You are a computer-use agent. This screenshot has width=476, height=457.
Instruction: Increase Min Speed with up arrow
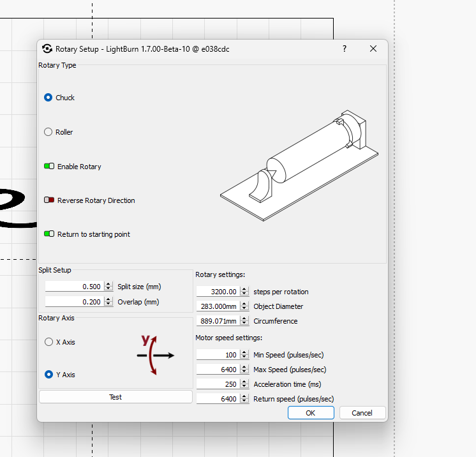point(244,352)
